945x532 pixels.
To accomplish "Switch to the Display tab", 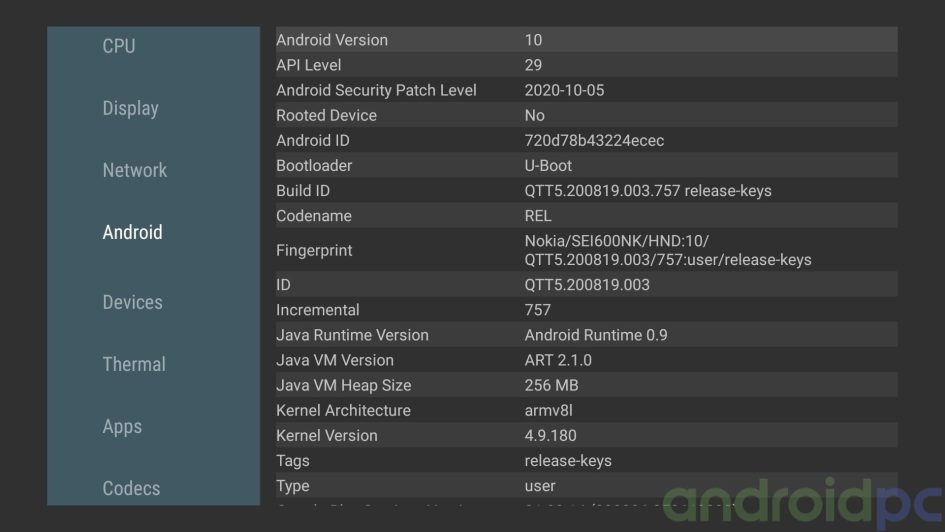I will [x=130, y=108].
